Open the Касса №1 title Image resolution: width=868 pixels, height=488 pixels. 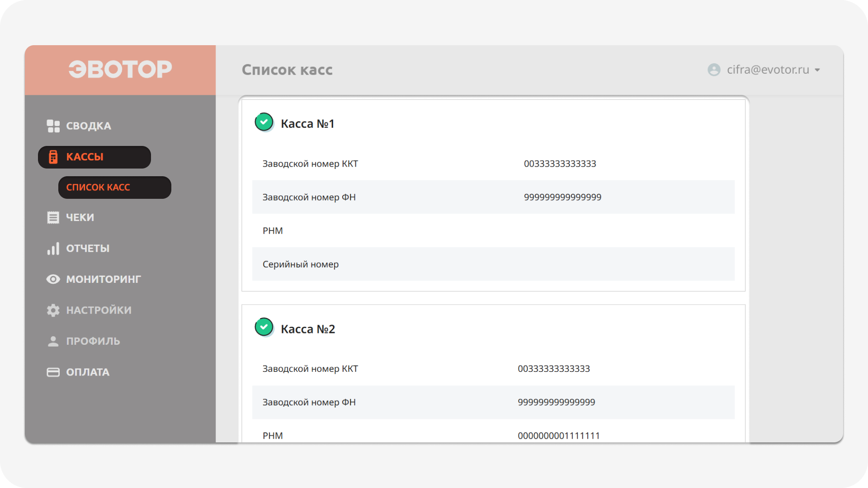[x=307, y=124]
